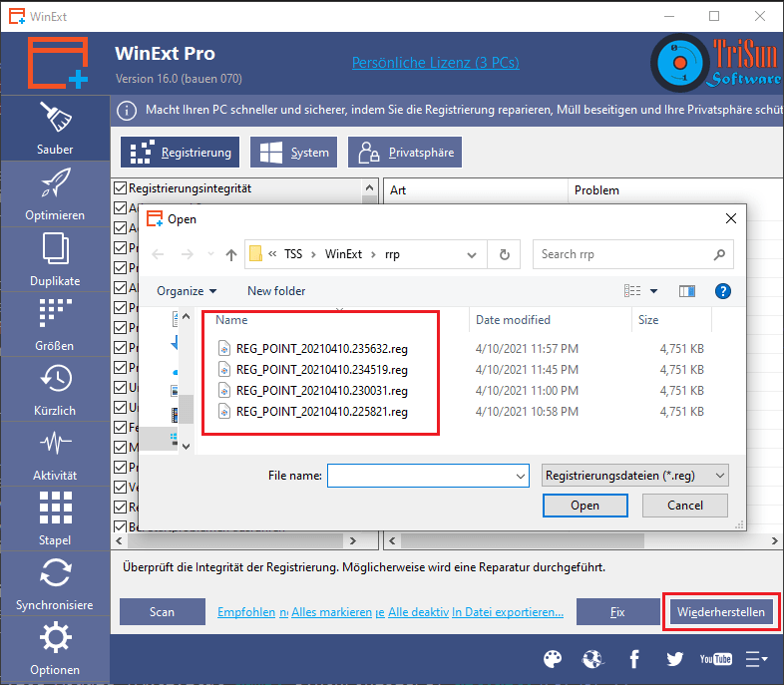The width and height of the screenshot is (784, 685).
Task: Click the TSS breadcrumb segment
Action: tap(293, 254)
